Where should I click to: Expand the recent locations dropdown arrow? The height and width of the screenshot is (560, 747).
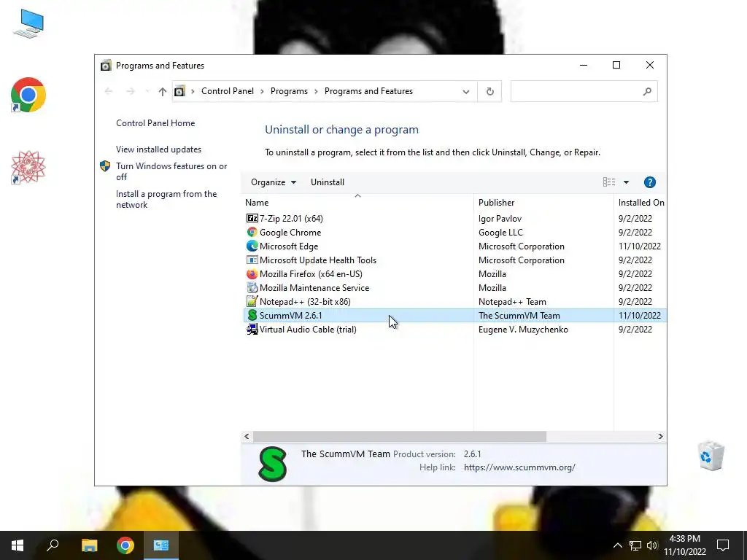tap(147, 91)
